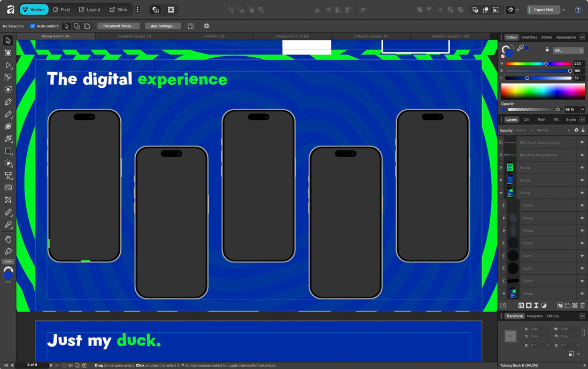Click the colour picker eyedropper in Colour panel
This screenshot has width=588, height=369.
click(520, 49)
